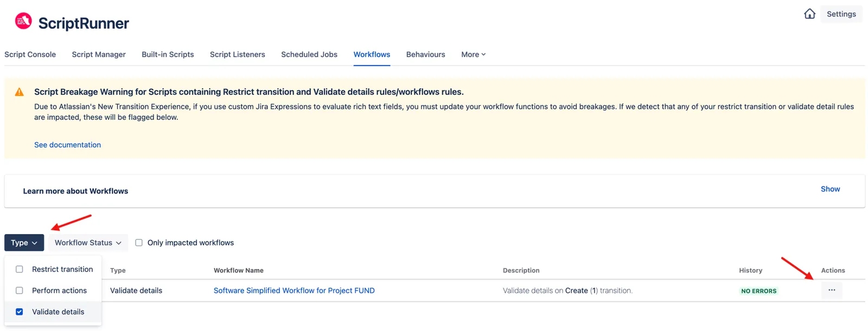The width and height of the screenshot is (868, 331).
Task: Check the Perform actions option
Action: (x=20, y=290)
